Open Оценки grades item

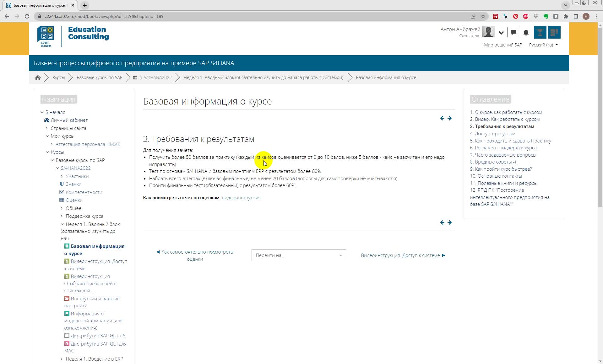pyautogui.click(x=74, y=200)
